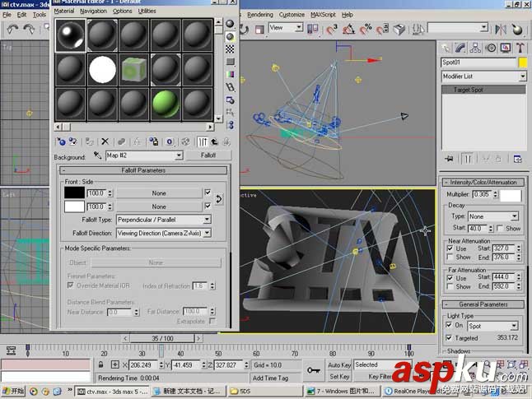
Task: Toggle the checkered Background icon in Material Editor
Action: [x=230, y=49]
